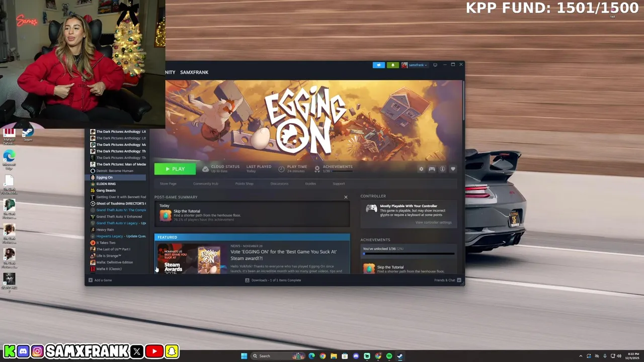Click View controller settings link
Viewport: 644px width, 362px height.
tap(433, 222)
